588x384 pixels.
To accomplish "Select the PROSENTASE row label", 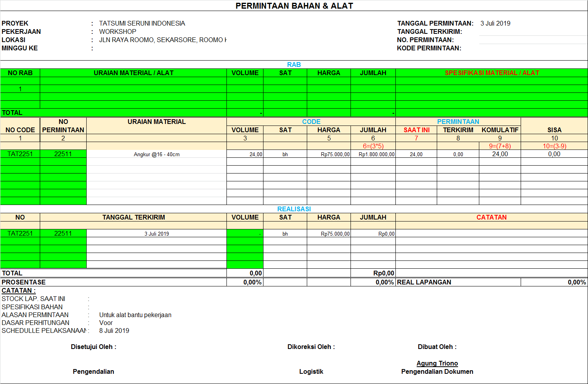I will (x=24, y=282).
